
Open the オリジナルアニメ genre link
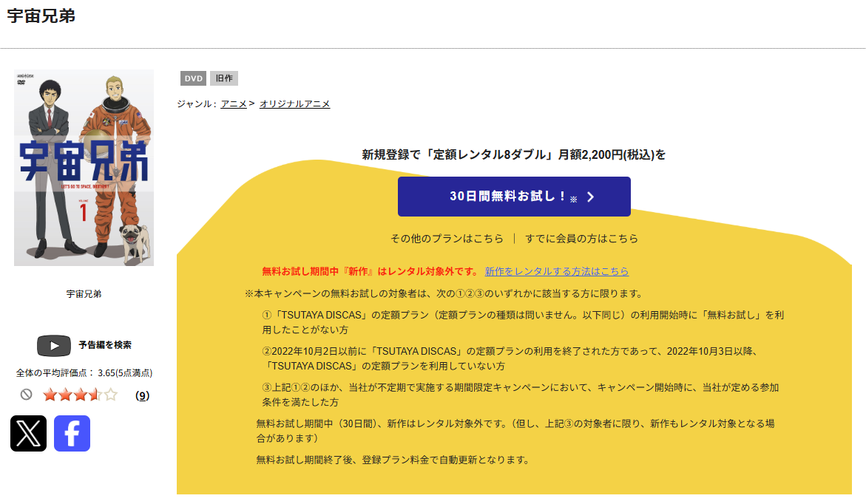tap(295, 103)
